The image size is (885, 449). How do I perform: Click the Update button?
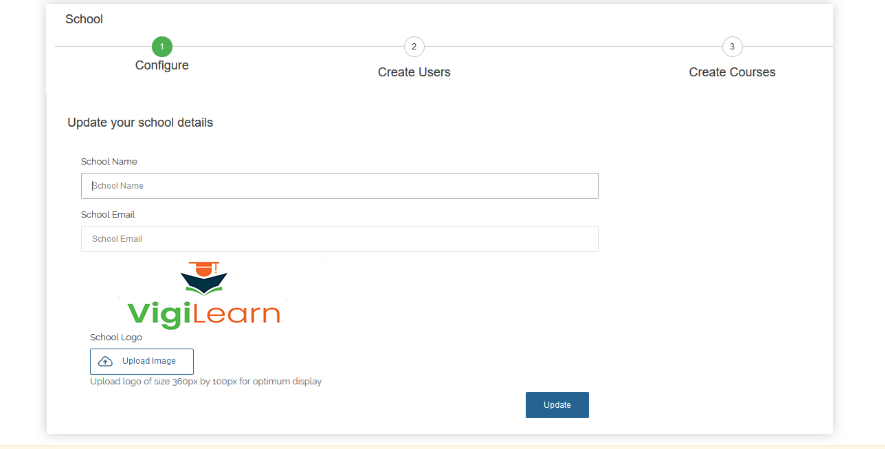(557, 405)
